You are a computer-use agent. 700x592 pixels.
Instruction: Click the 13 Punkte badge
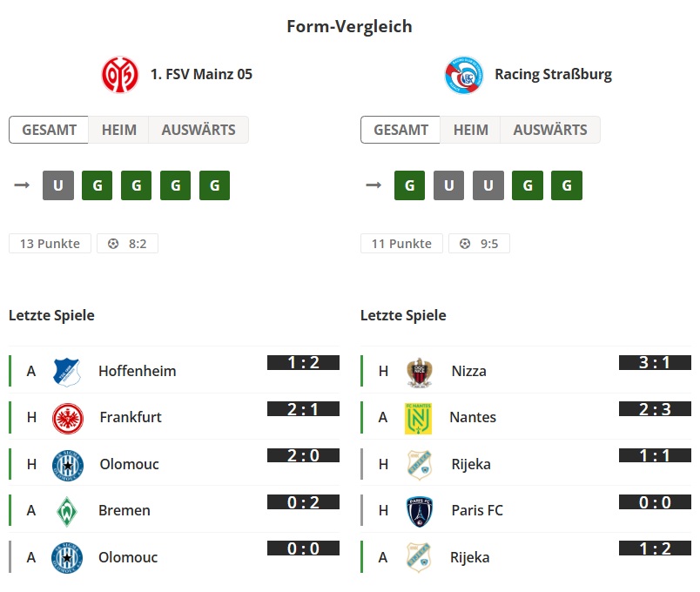[49, 243]
